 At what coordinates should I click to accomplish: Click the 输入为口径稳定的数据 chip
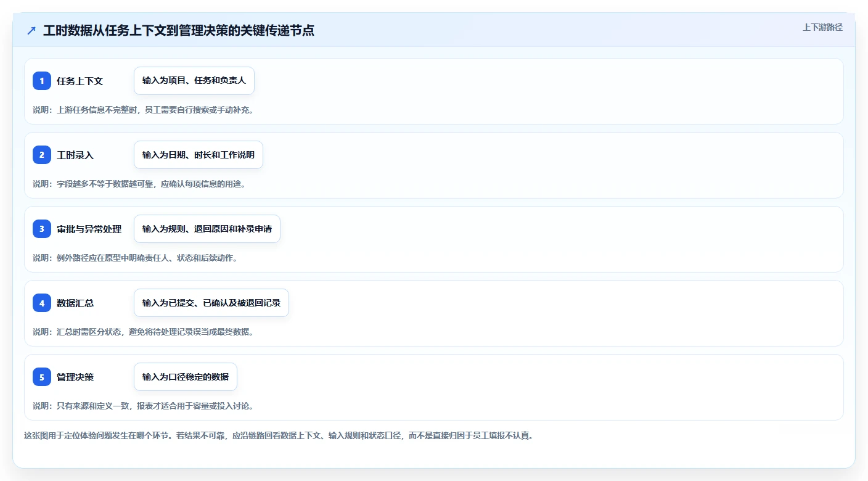[x=186, y=377]
